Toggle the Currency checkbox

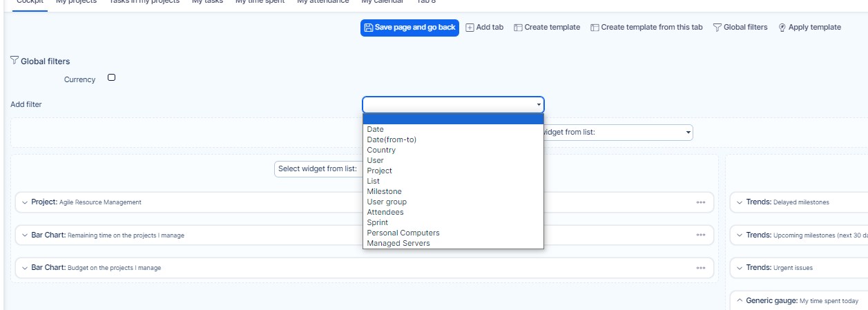112,78
